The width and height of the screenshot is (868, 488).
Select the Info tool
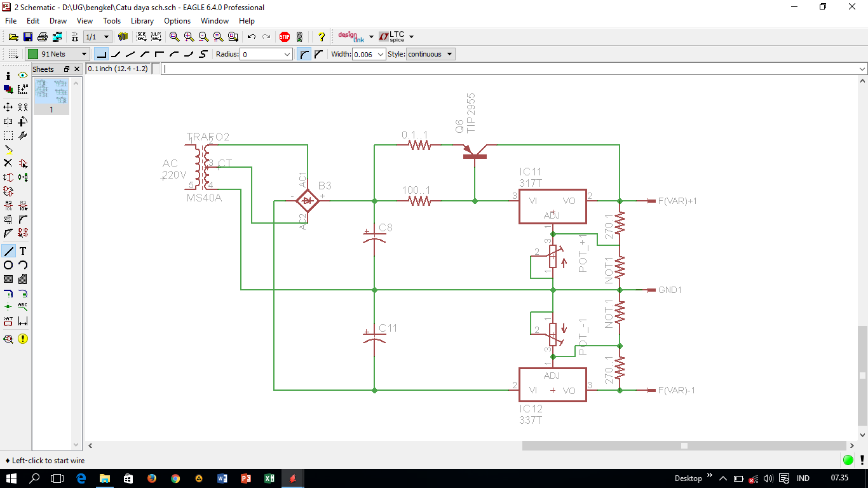tap(8, 75)
